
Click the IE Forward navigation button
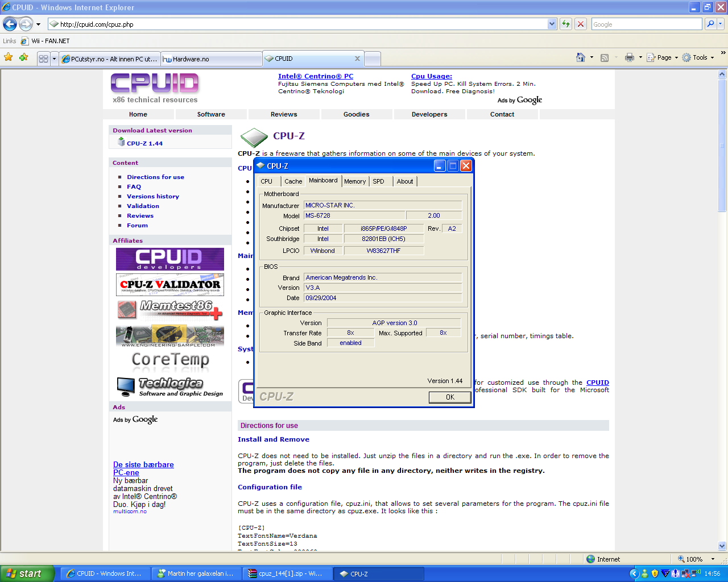click(26, 24)
